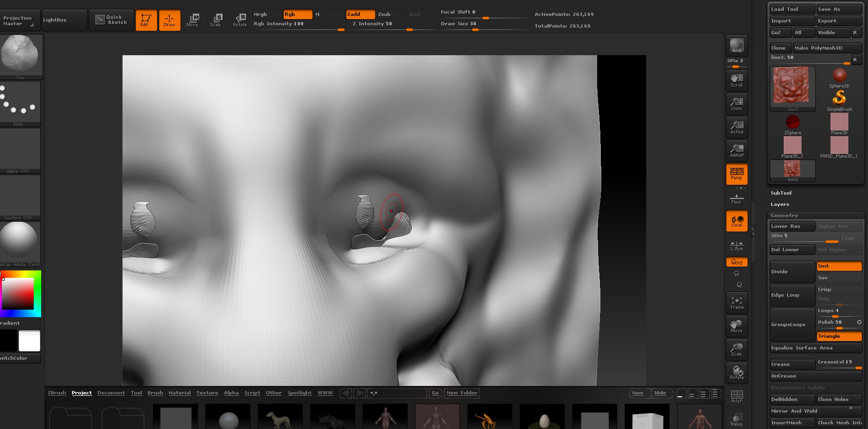Select the Sphere3D tool
Image resolution: width=868 pixels, height=429 pixels.
(839, 77)
